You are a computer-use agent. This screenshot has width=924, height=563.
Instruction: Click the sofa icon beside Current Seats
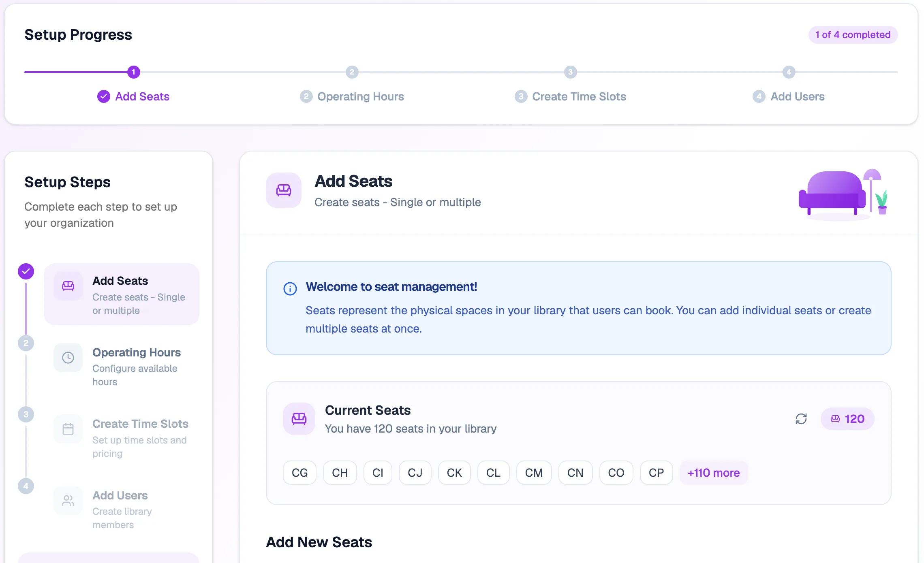299,419
